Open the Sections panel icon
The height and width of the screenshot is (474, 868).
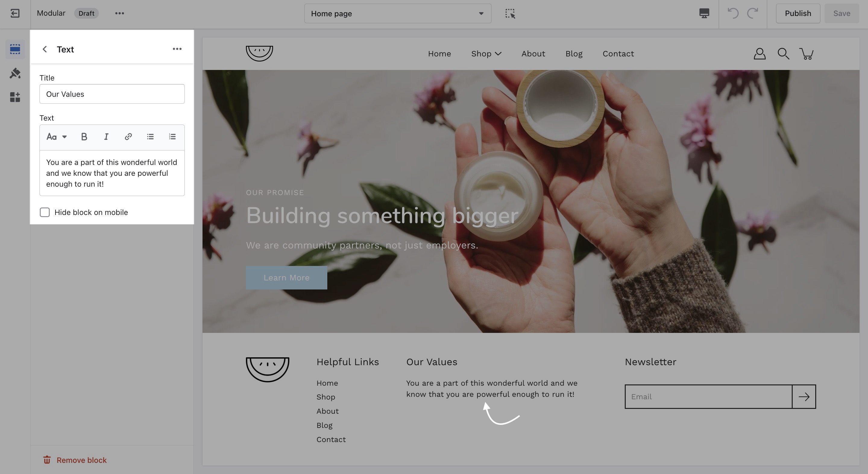[x=15, y=49]
